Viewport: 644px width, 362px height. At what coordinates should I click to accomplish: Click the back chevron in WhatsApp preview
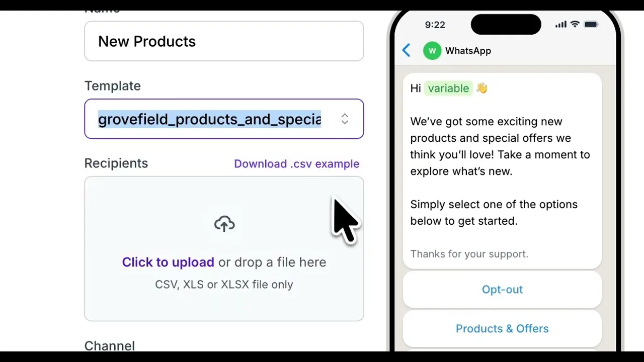pyautogui.click(x=407, y=50)
